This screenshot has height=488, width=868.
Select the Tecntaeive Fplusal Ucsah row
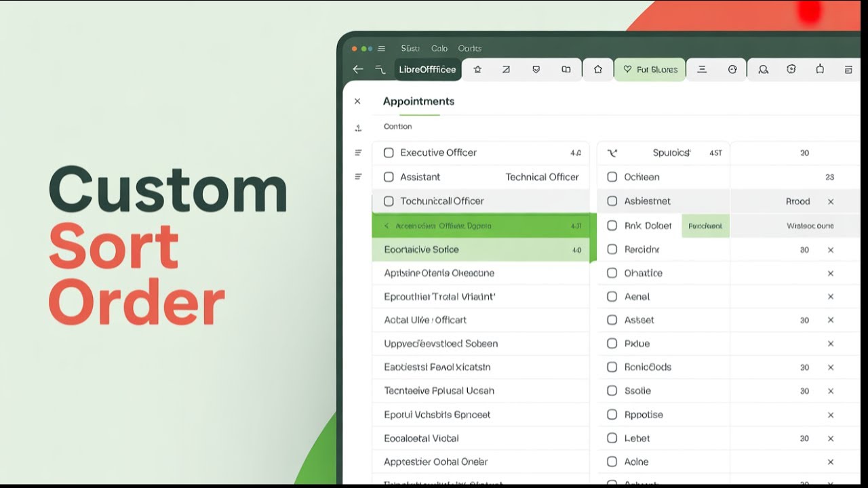click(x=481, y=391)
